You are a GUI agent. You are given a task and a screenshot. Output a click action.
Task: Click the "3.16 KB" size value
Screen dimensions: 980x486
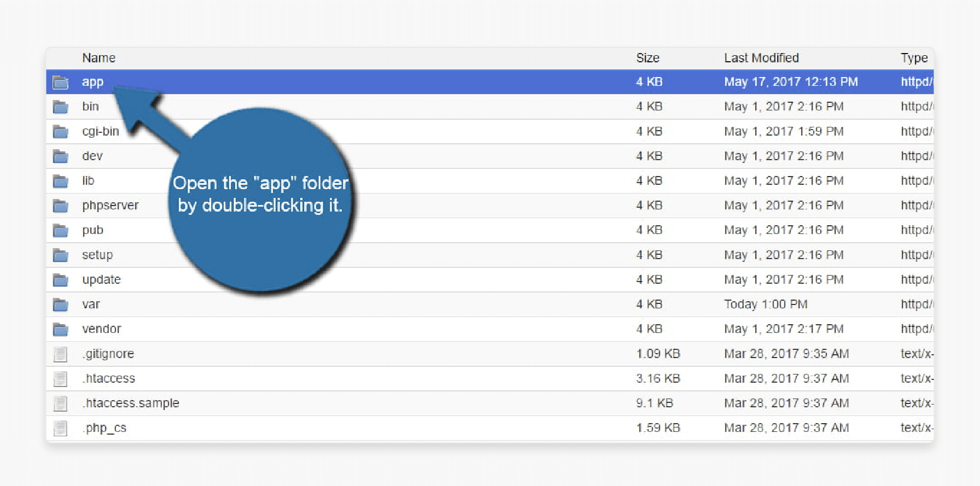pos(658,378)
